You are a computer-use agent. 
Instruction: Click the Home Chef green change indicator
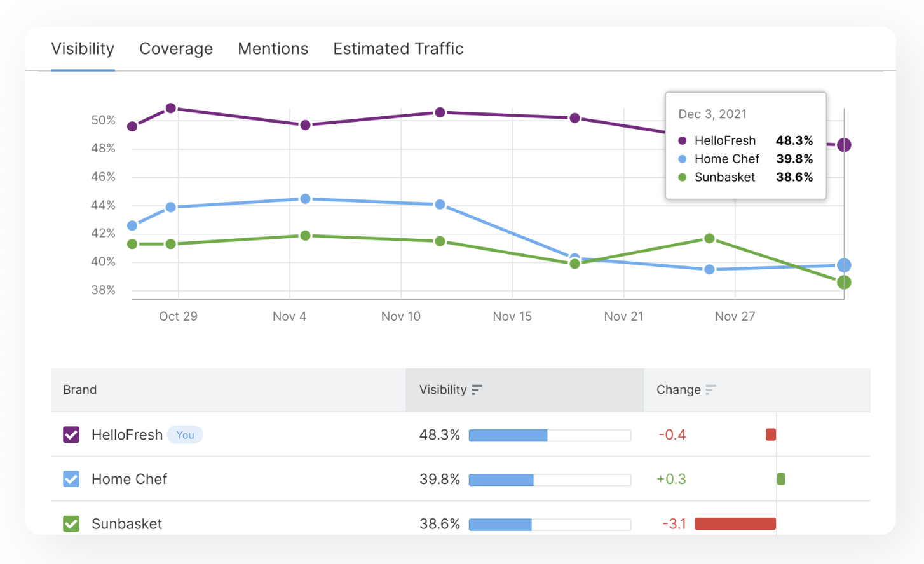781,479
